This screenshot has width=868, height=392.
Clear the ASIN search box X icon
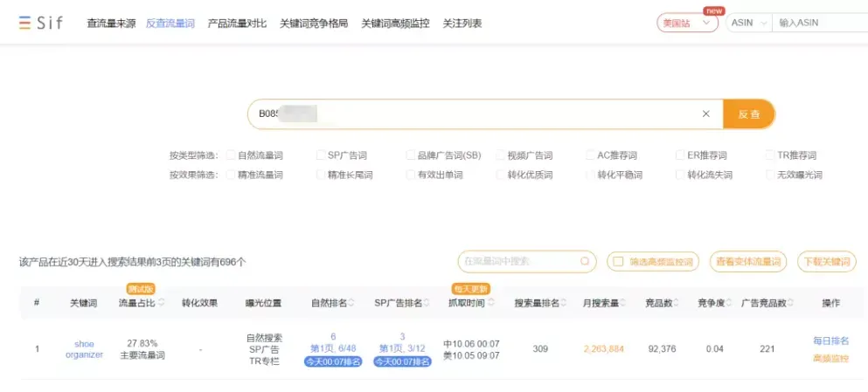pos(705,113)
